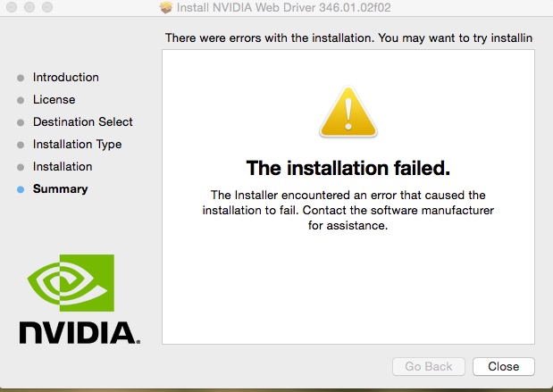Click the Introduction step bullet
The image size is (553, 392).
click(21, 78)
